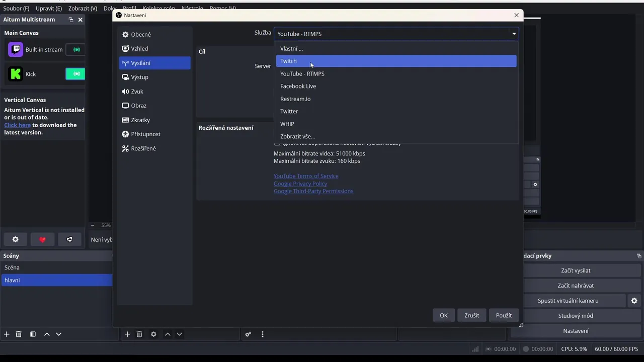Click the Aitum logo button
Screen dimensions: 644x362
[69, 240]
